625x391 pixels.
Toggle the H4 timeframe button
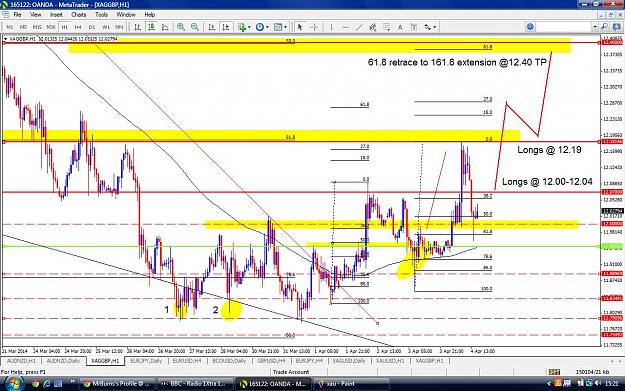pyautogui.click(x=78, y=27)
